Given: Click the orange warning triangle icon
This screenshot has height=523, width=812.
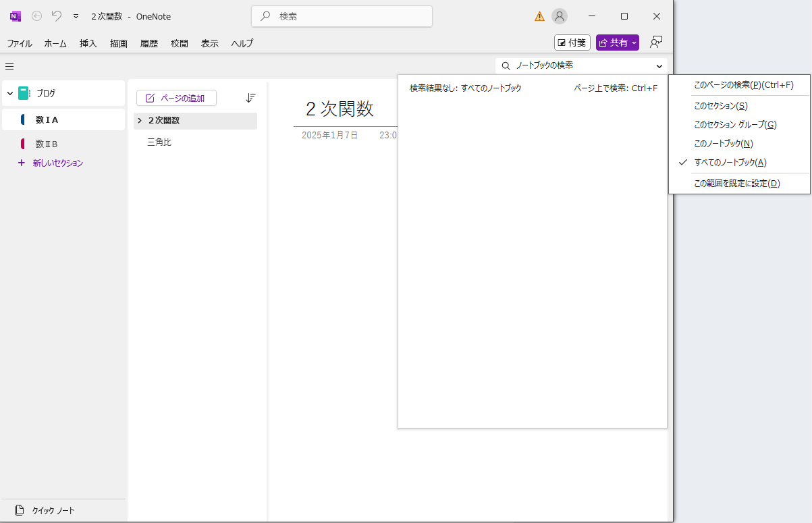Looking at the screenshot, I should [x=539, y=16].
